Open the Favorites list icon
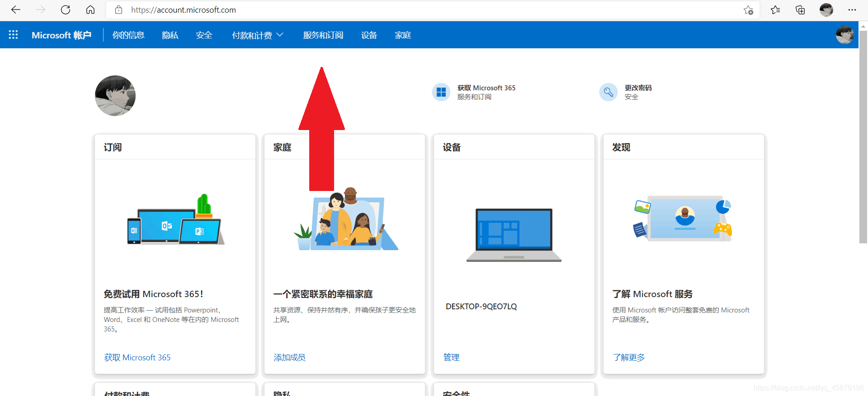The width and height of the screenshot is (868, 396). tap(775, 10)
